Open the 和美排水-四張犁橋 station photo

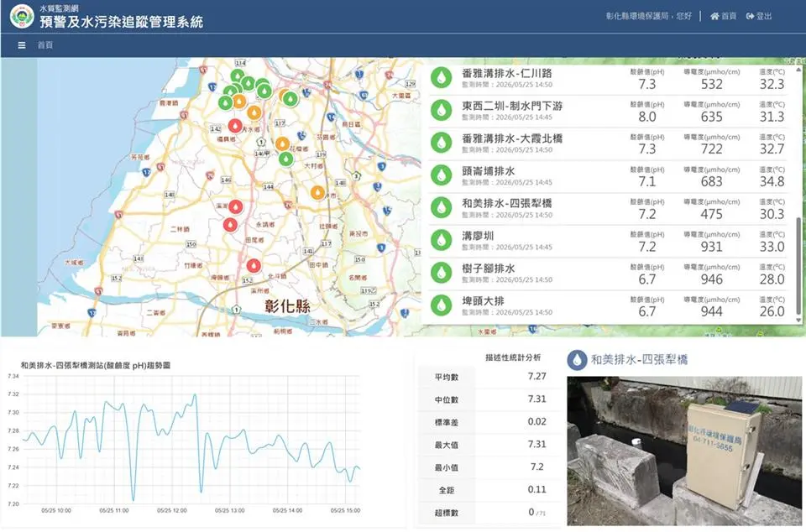[684, 451]
